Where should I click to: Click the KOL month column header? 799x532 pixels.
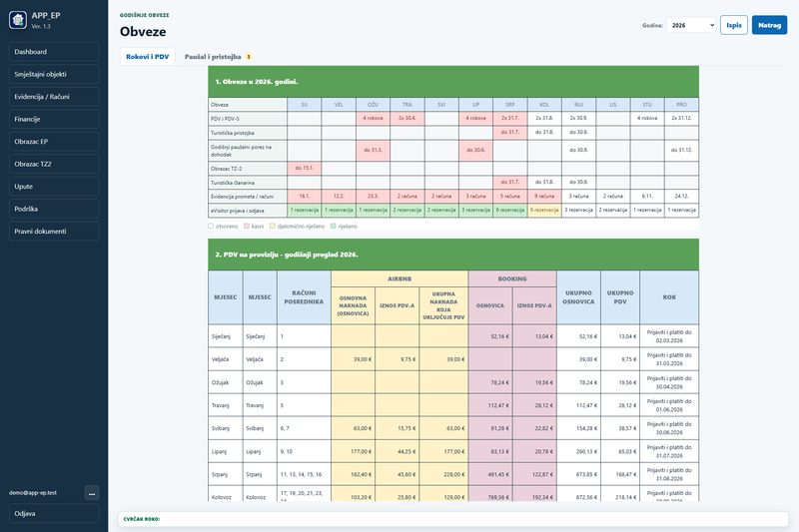coord(544,105)
